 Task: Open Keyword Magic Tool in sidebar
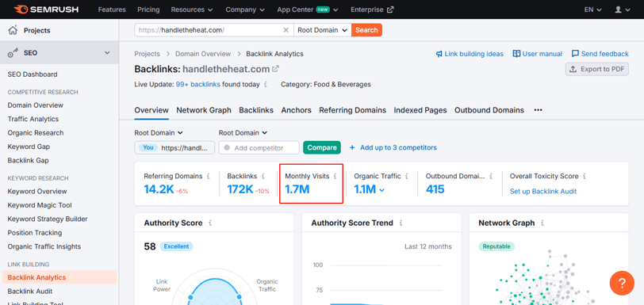[x=40, y=205]
